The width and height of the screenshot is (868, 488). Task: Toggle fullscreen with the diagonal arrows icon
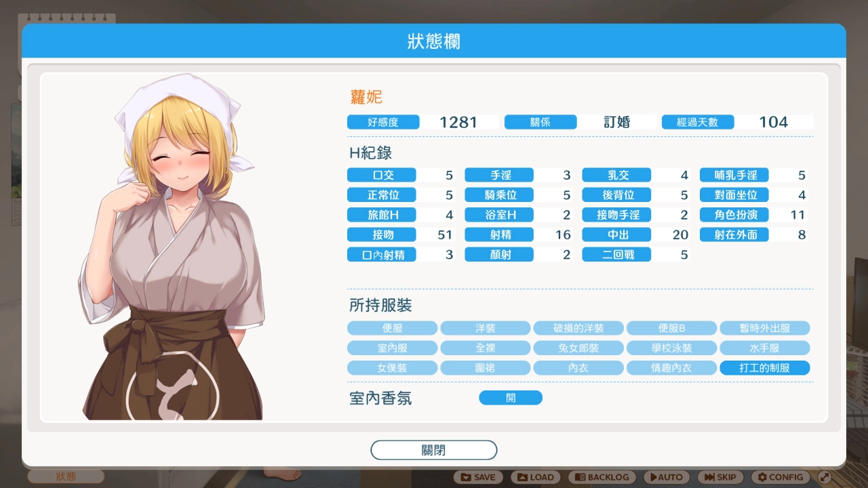click(826, 476)
